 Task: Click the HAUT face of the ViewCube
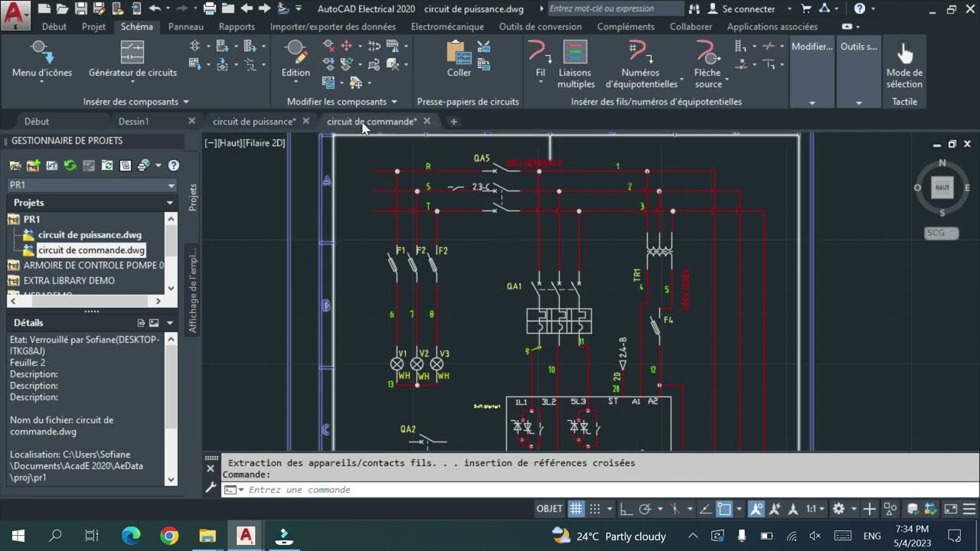tap(942, 187)
